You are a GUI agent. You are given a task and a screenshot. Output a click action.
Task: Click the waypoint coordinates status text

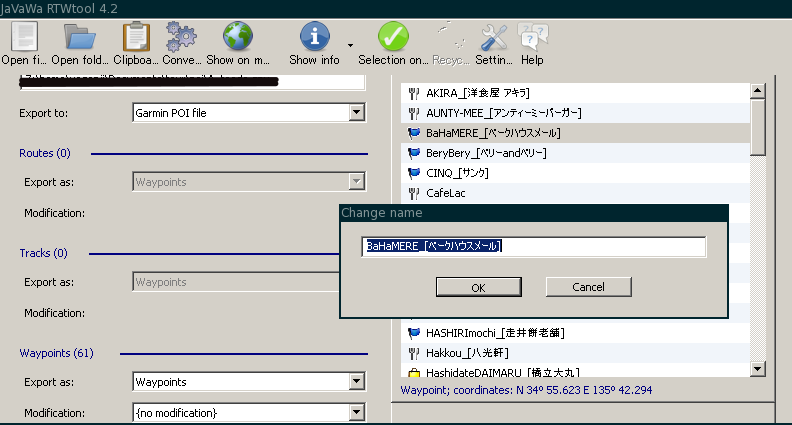pyautogui.click(x=526, y=390)
